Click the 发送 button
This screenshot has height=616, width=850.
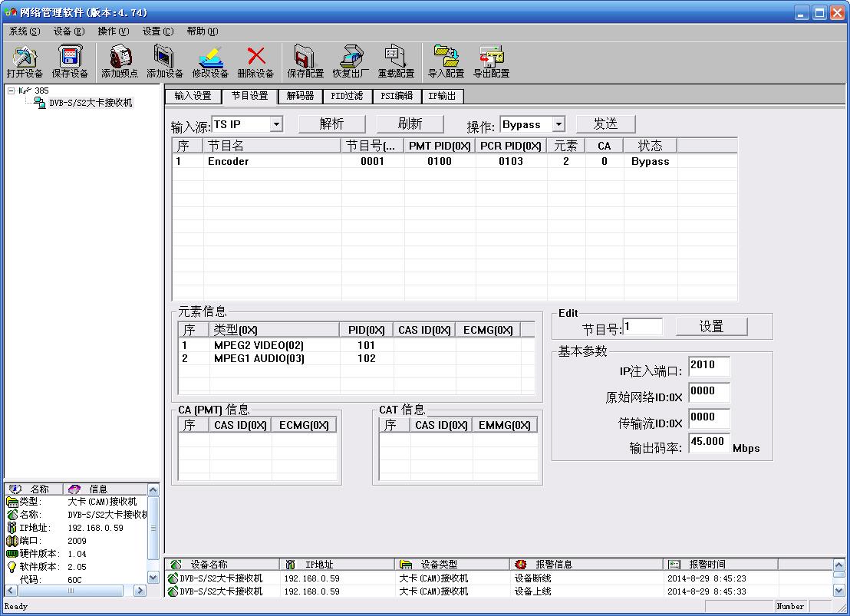pyautogui.click(x=605, y=124)
